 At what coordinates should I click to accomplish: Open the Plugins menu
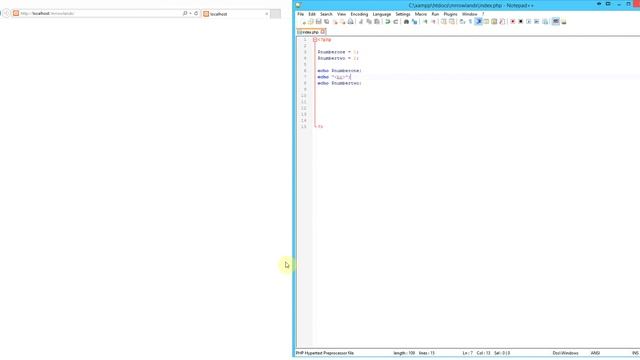point(450,14)
